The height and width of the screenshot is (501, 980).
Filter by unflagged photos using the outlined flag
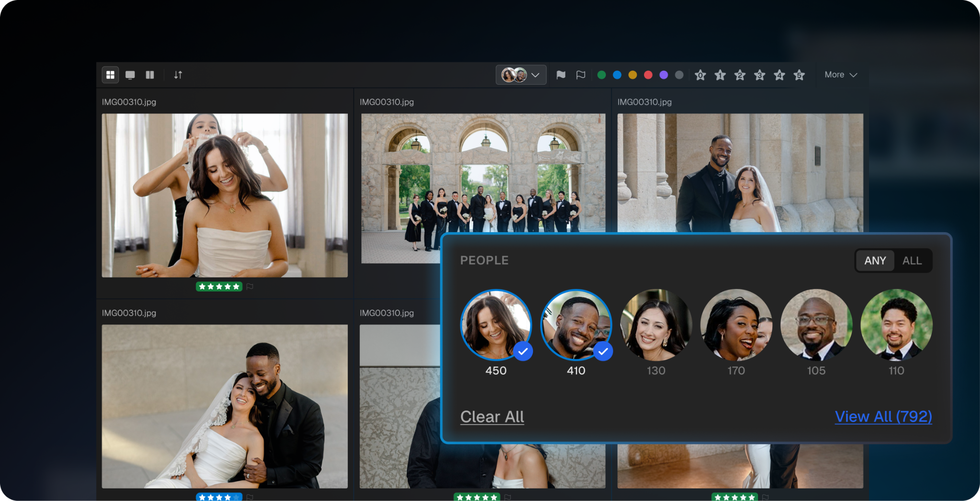[x=581, y=75]
